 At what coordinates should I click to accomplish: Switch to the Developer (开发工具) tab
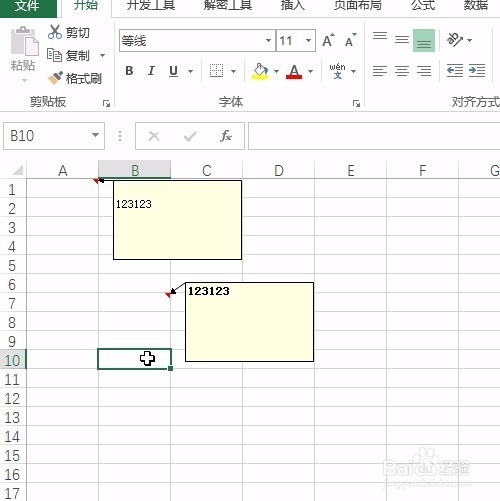click(151, 6)
